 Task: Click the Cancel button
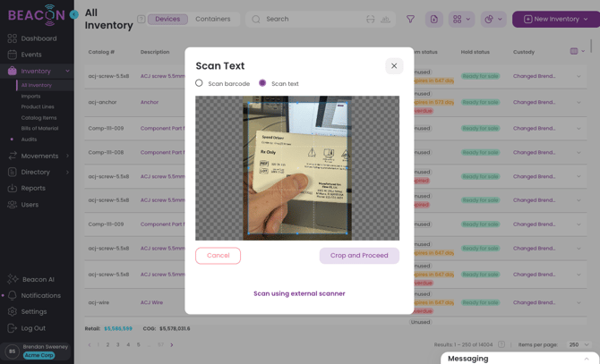219,256
